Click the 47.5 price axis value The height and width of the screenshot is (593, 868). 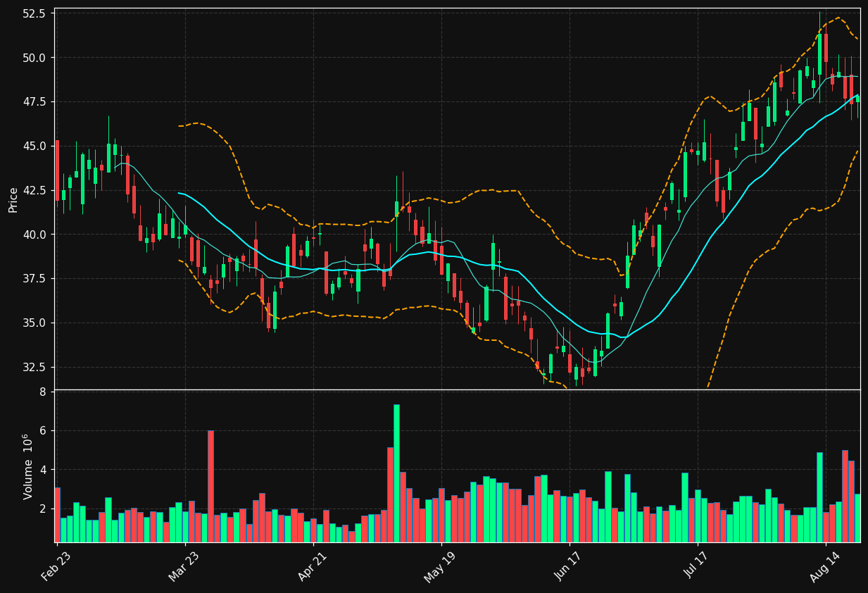pos(34,102)
